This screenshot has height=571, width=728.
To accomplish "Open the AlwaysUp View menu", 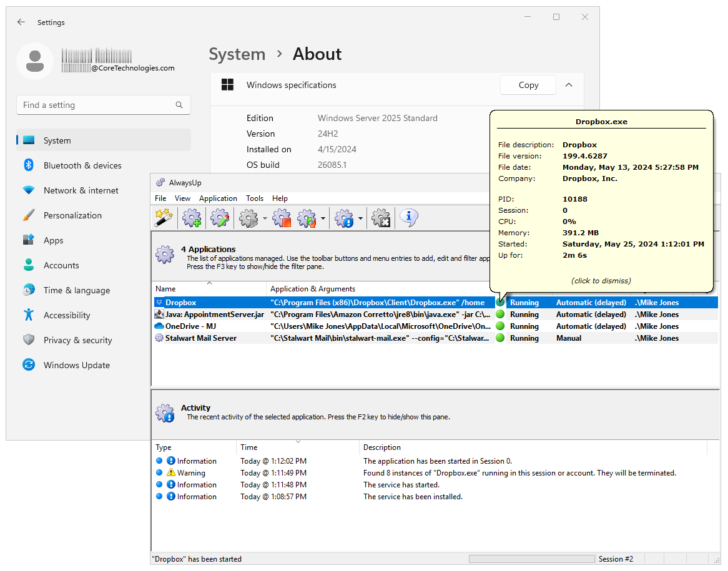I will tap(182, 198).
